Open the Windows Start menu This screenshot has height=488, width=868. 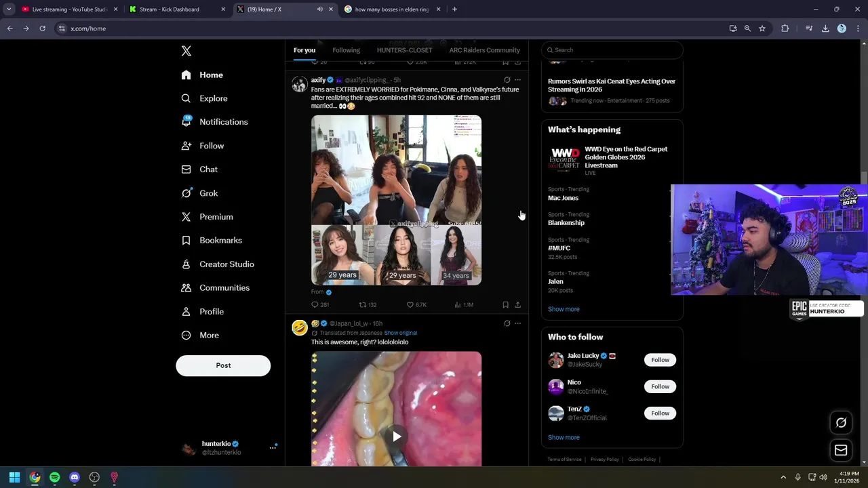click(14, 477)
